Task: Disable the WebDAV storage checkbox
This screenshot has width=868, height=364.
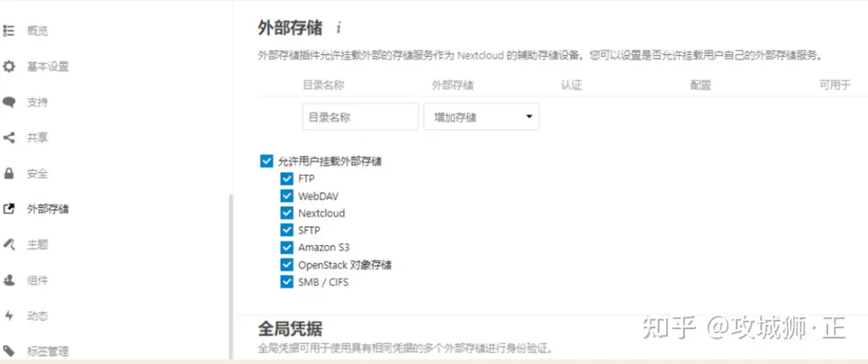Action: point(286,196)
